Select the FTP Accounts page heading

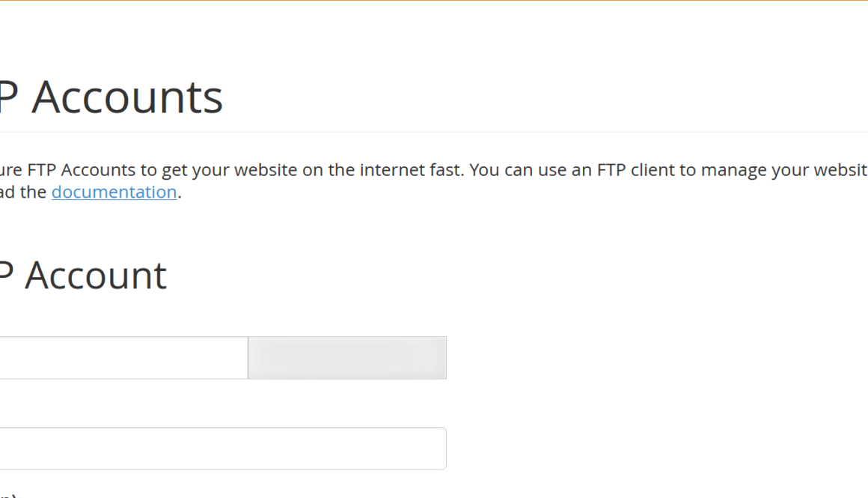coord(112,96)
